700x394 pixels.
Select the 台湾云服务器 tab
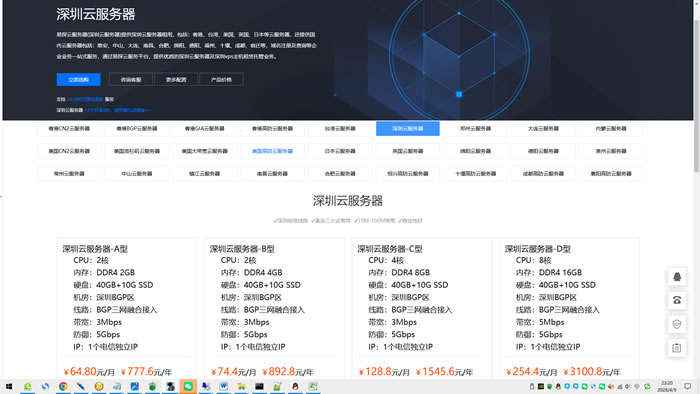[x=340, y=129]
